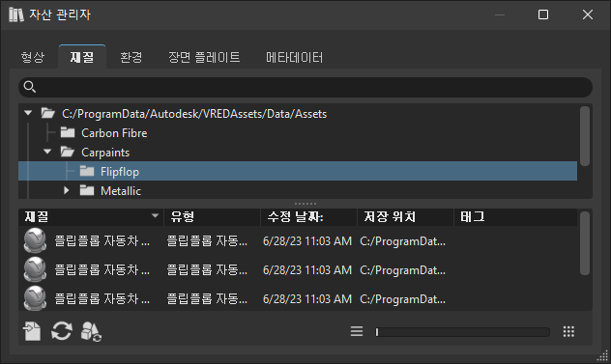The height and width of the screenshot is (364, 611).
Task: Switch to list view icon
Action: click(357, 331)
